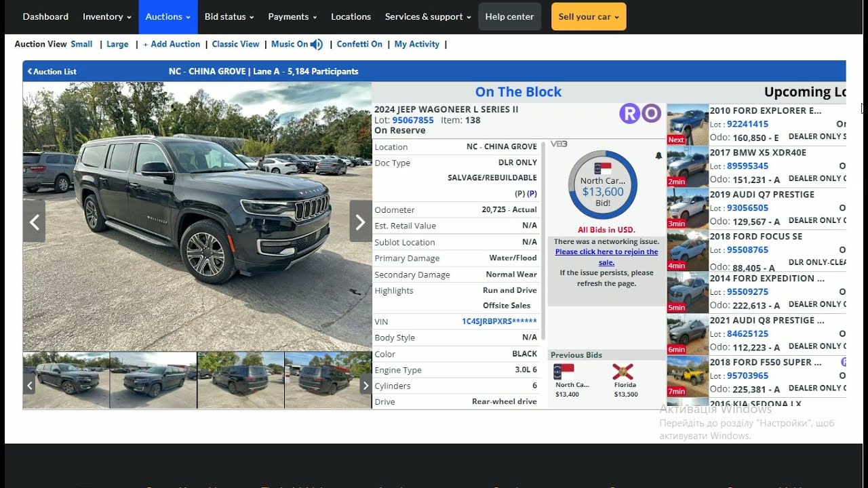This screenshot has width=868, height=488.
Task: Click the 2018 Ford Focus SE thumbnail
Action: point(688,251)
